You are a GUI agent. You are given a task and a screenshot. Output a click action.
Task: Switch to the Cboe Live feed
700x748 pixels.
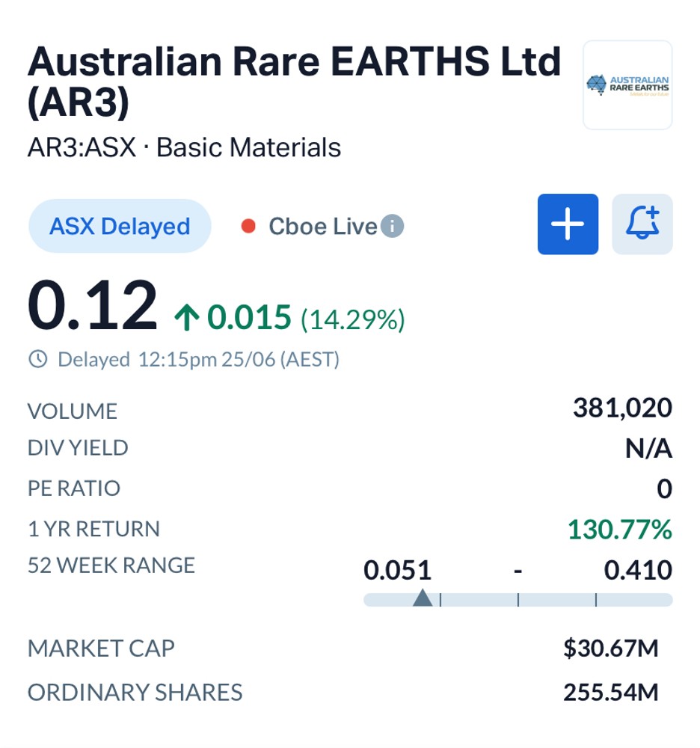tap(323, 226)
